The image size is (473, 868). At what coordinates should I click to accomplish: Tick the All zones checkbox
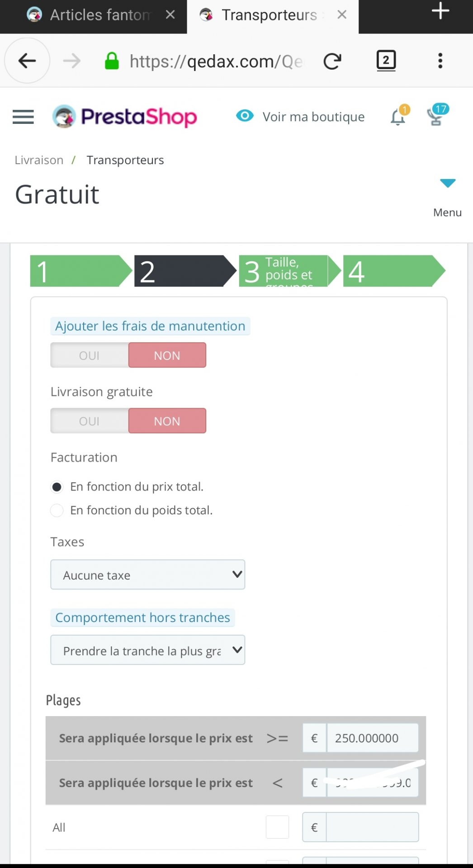(277, 827)
